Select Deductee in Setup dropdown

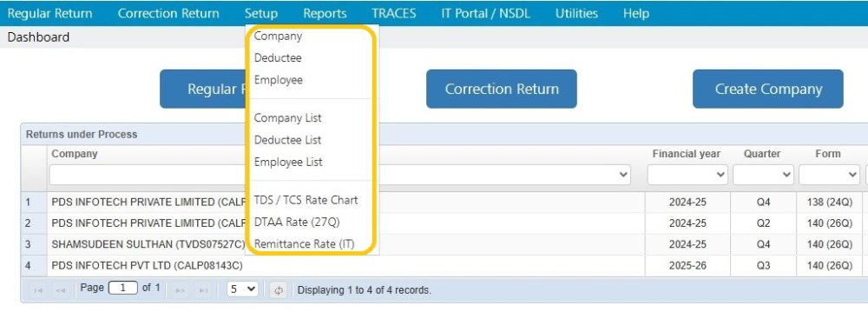[x=278, y=57]
